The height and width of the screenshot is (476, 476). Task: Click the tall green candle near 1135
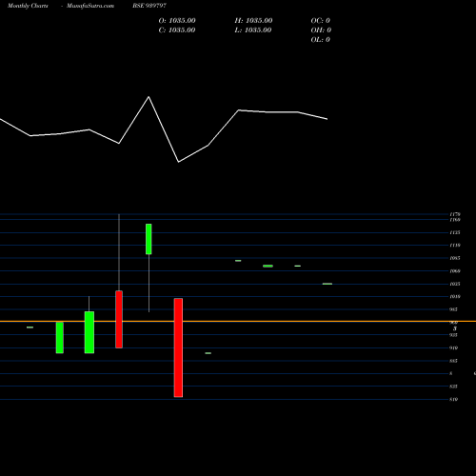tap(149, 239)
